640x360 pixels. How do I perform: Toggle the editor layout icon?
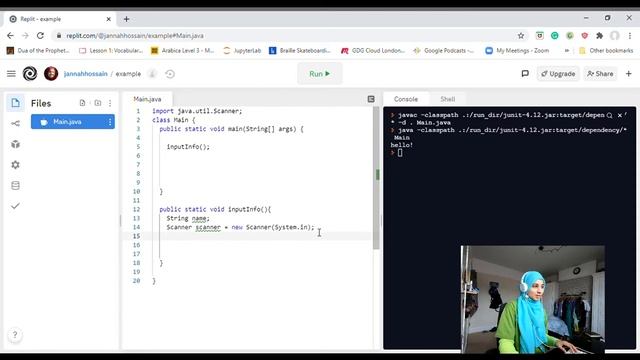[371, 99]
